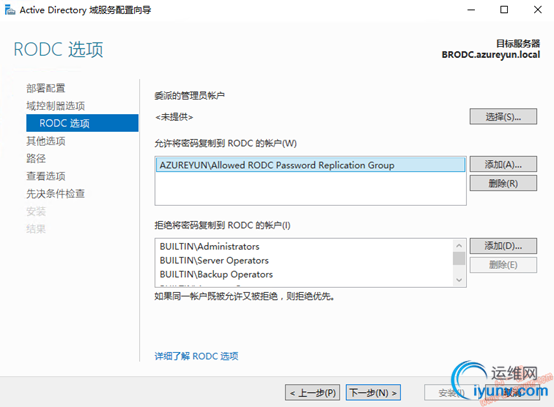Open the 部署配置 step in sidebar

click(46, 88)
